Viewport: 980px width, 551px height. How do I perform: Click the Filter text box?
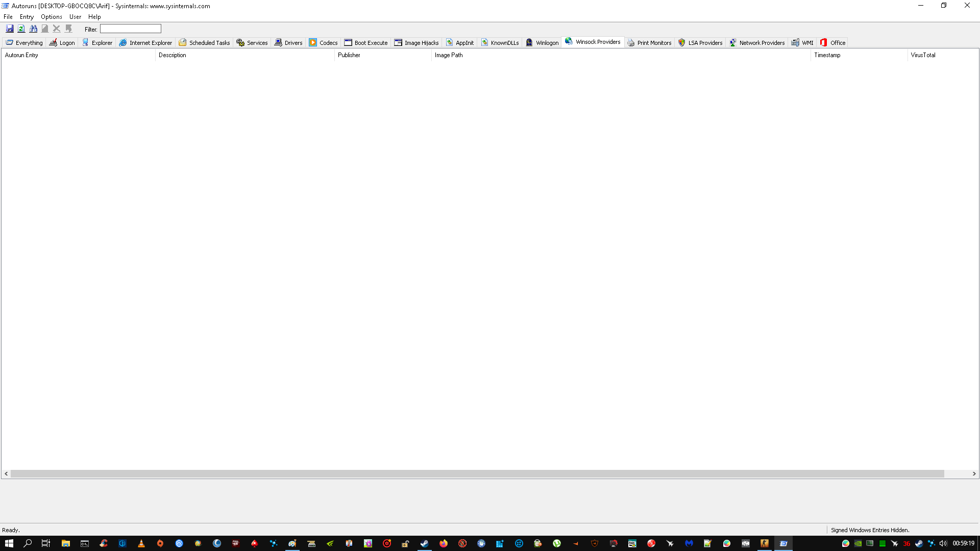131,29
